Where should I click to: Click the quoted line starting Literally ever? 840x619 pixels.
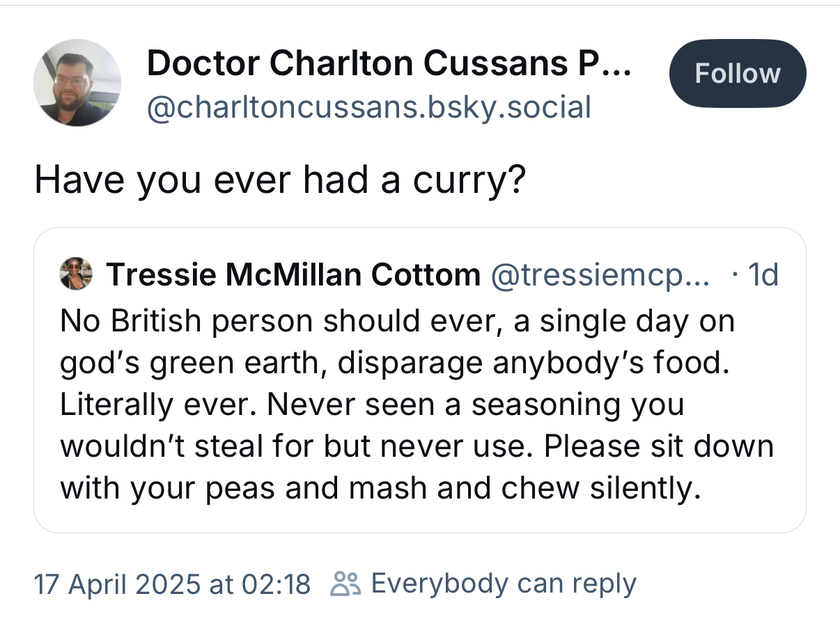[371, 404]
